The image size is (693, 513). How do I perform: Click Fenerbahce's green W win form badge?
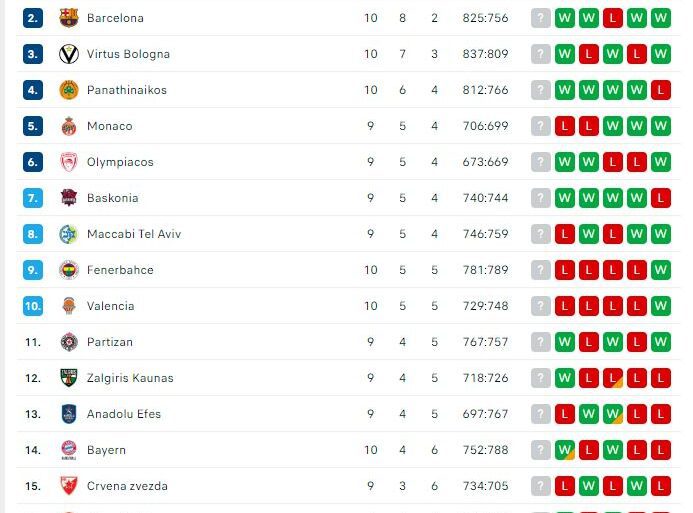(x=660, y=270)
